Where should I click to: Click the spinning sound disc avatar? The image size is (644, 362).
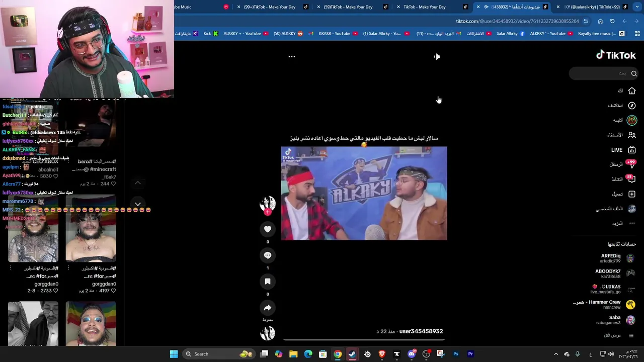(268, 333)
